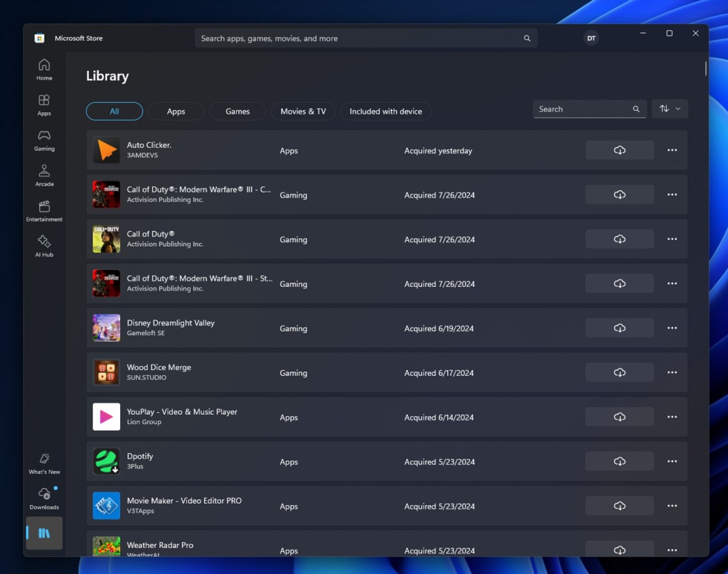Viewport: 728px width, 574px height.
Task: Switch to the Games filter tab
Action: click(237, 111)
